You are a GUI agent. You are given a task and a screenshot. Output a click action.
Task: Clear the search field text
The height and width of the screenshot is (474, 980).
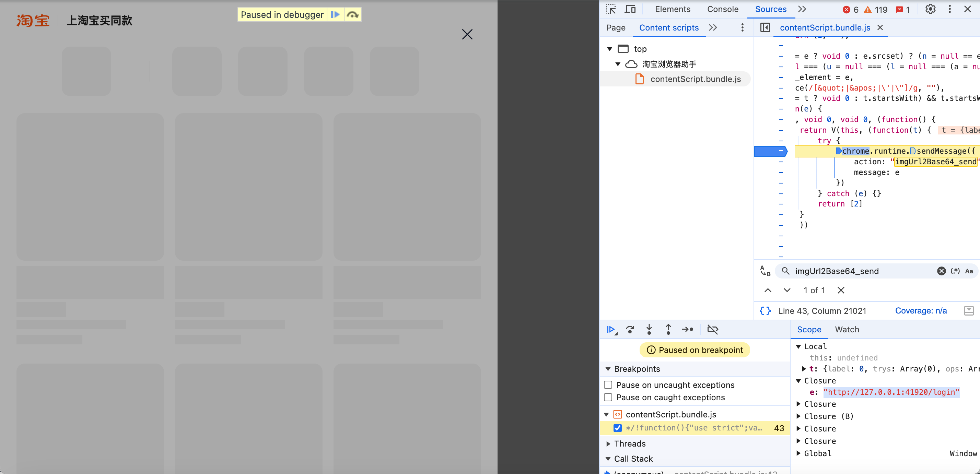941,271
